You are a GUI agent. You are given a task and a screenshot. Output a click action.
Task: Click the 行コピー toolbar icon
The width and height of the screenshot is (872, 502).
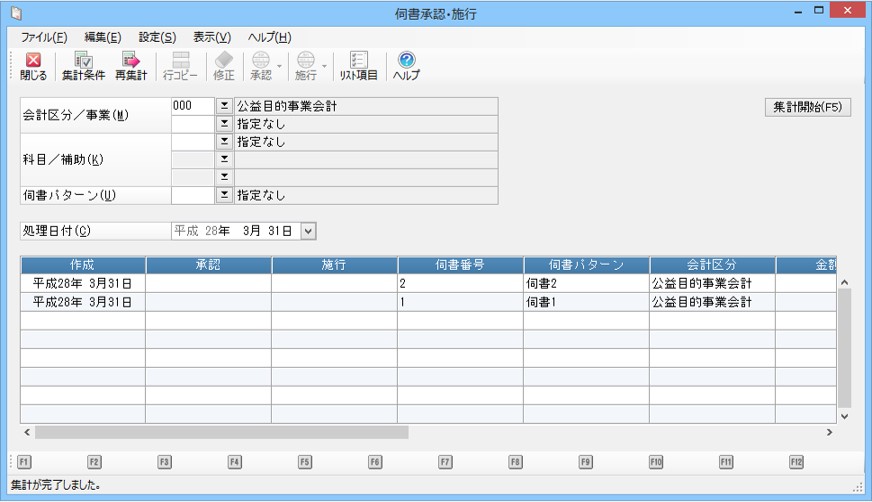pos(181,62)
